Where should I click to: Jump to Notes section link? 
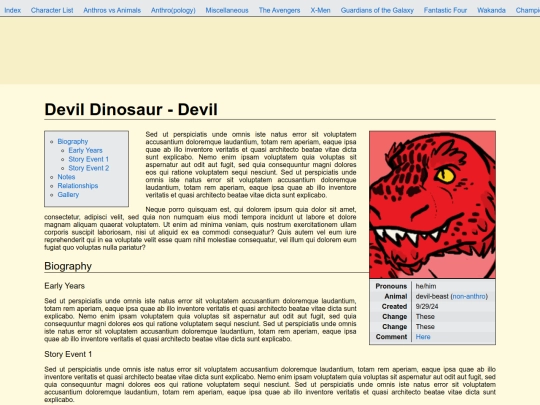click(x=66, y=177)
